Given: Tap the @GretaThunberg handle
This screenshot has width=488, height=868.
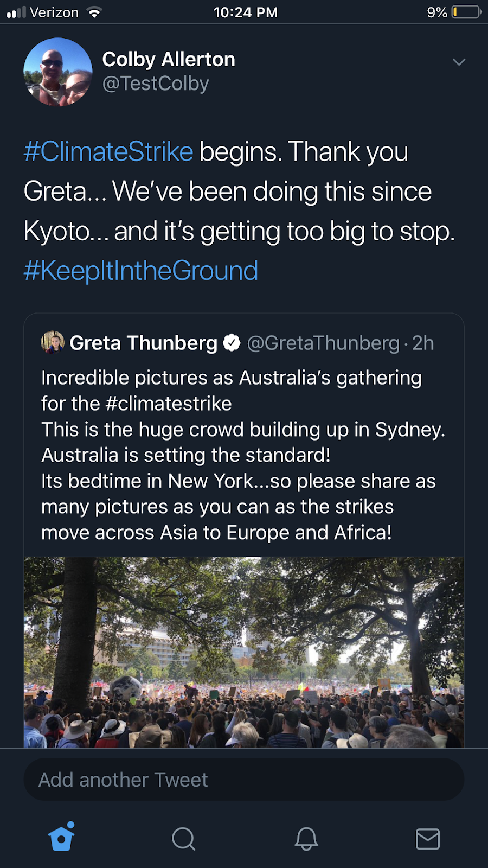Looking at the screenshot, I should (323, 343).
